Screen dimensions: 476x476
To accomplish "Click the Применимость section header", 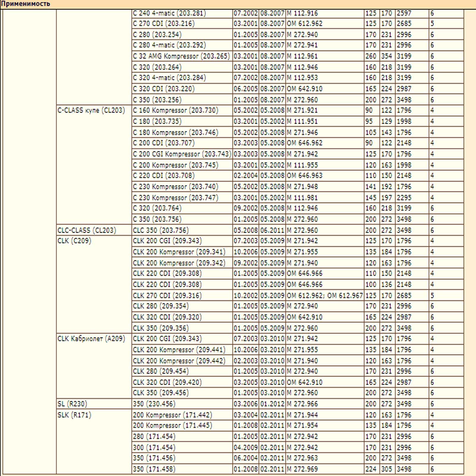I will pyautogui.click(x=26, y=4).
